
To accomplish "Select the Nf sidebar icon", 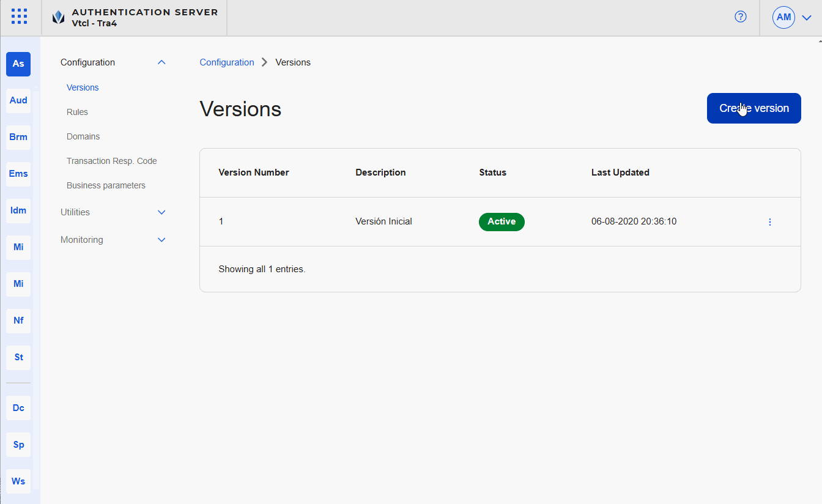I will [x=18, y=321].
